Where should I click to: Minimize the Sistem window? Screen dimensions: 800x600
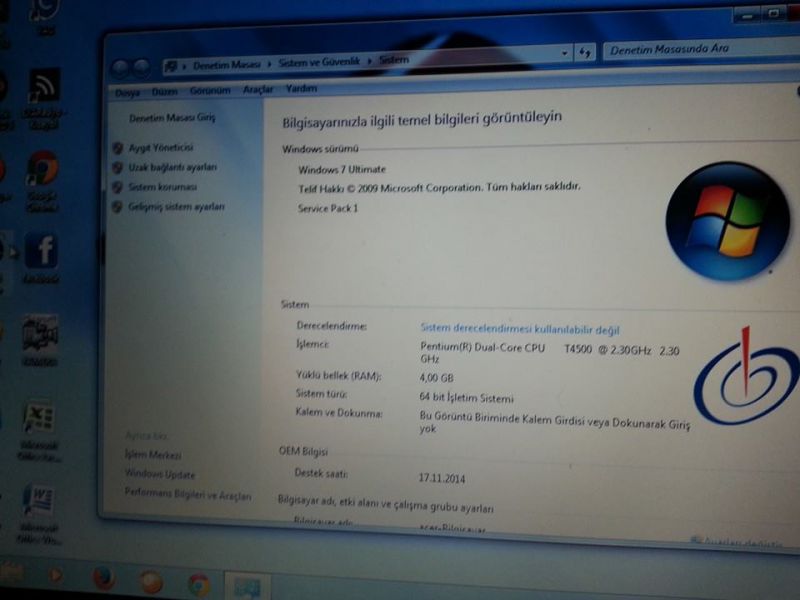click(x=746, y=15)
